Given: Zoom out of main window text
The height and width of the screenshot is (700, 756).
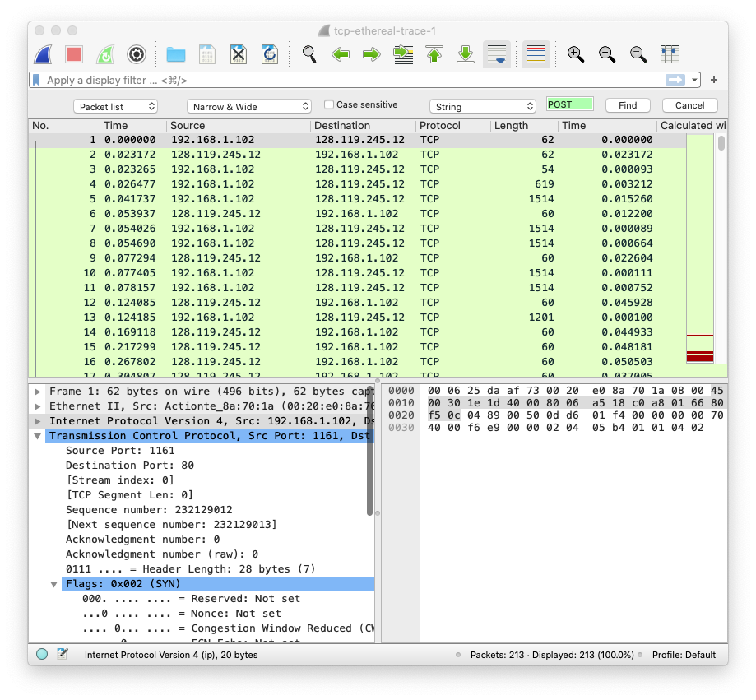Looking at the screenshot, I should coord(607,54).
